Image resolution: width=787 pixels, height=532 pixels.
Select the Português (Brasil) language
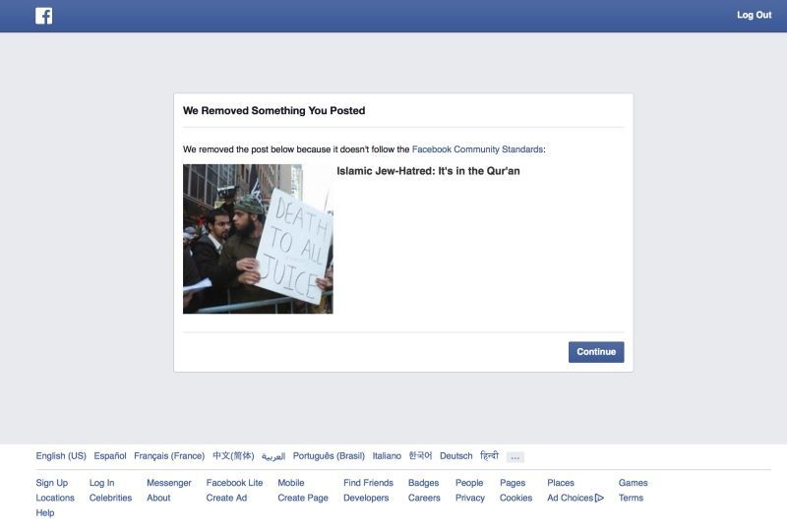329,455
